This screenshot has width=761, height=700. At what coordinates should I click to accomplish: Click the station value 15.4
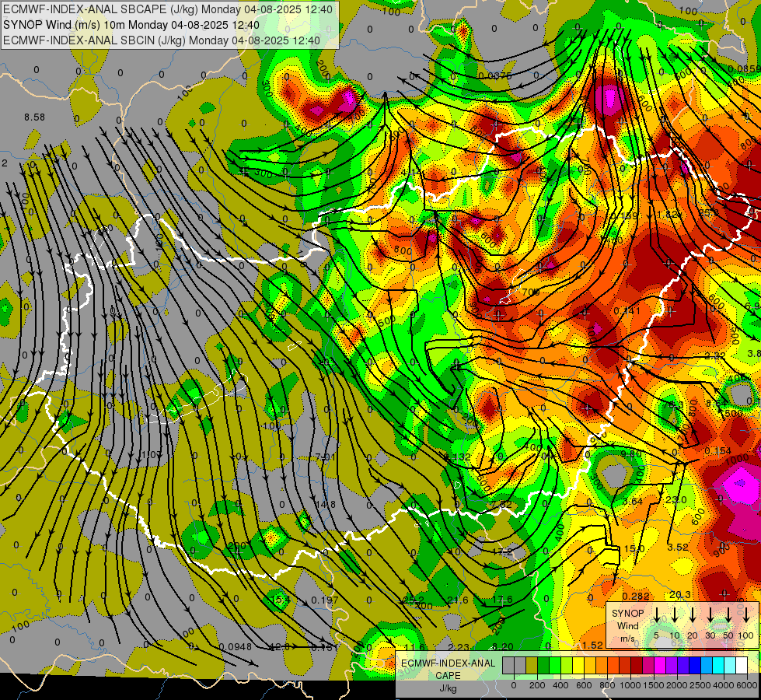pos(281,600)
